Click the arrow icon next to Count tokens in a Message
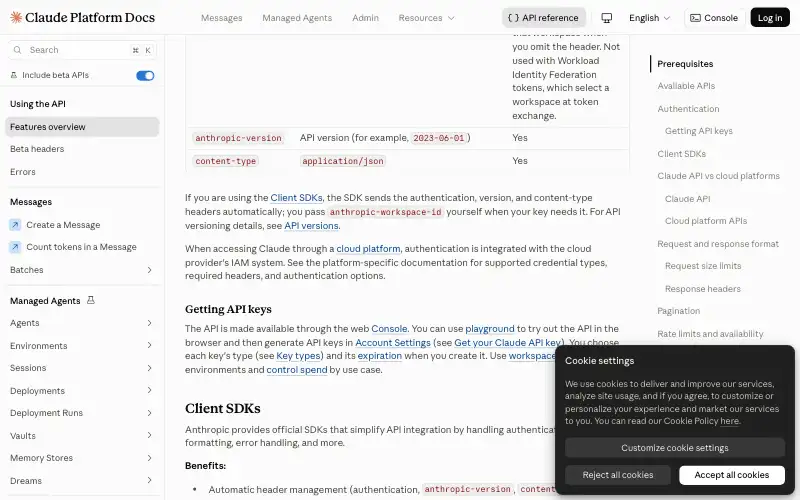The width and height of the screenshot is (800, 500). click(15, 247)
